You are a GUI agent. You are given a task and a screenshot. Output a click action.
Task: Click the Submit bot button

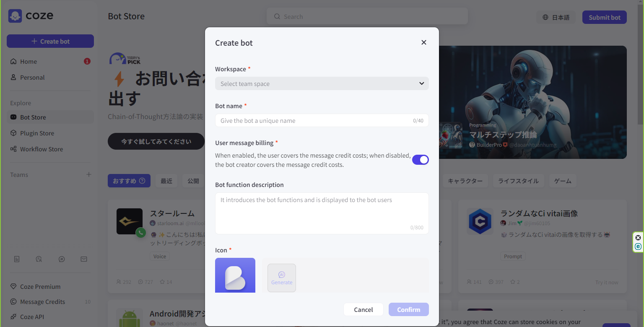click(x=604, y=17)
